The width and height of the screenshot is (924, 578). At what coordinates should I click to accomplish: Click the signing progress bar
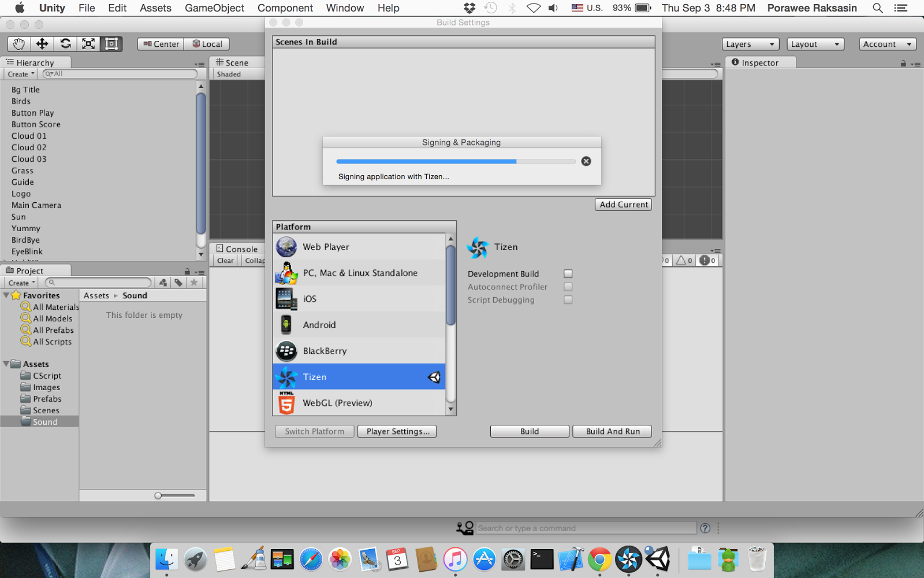[456, 161]
